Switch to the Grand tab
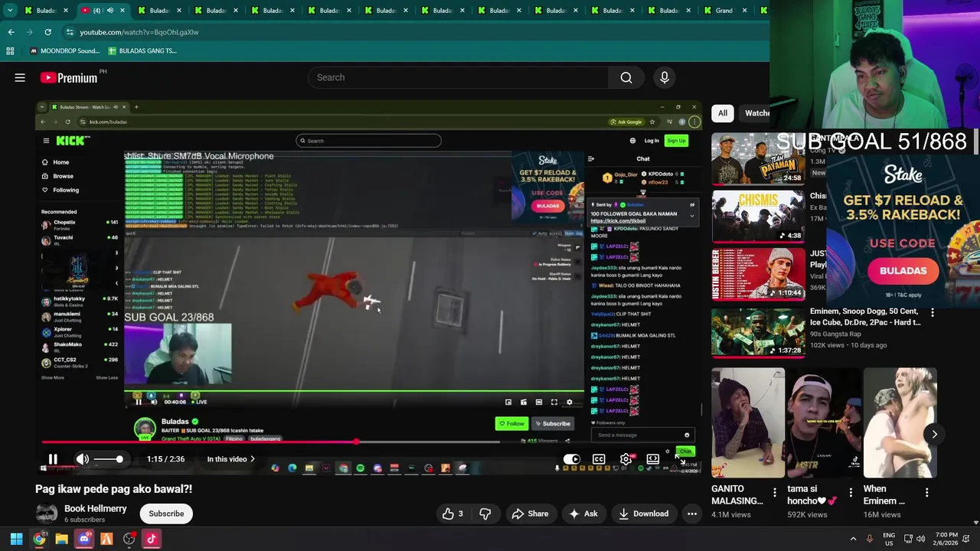The image size is (980, 551). click(724, 11)
